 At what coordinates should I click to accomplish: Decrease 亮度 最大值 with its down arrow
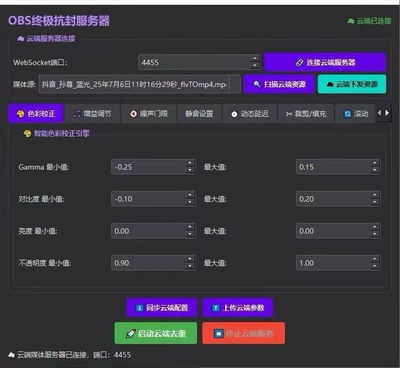375,234
